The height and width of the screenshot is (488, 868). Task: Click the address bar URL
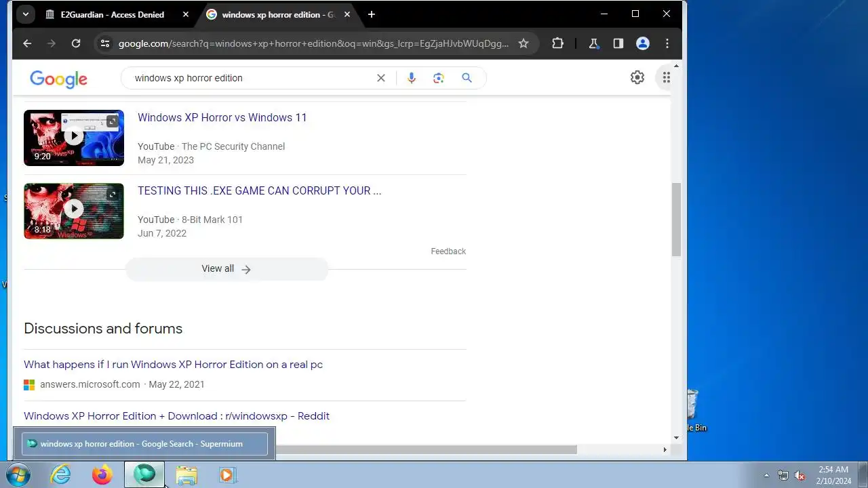pyautogui.click(x=313, y=43)
